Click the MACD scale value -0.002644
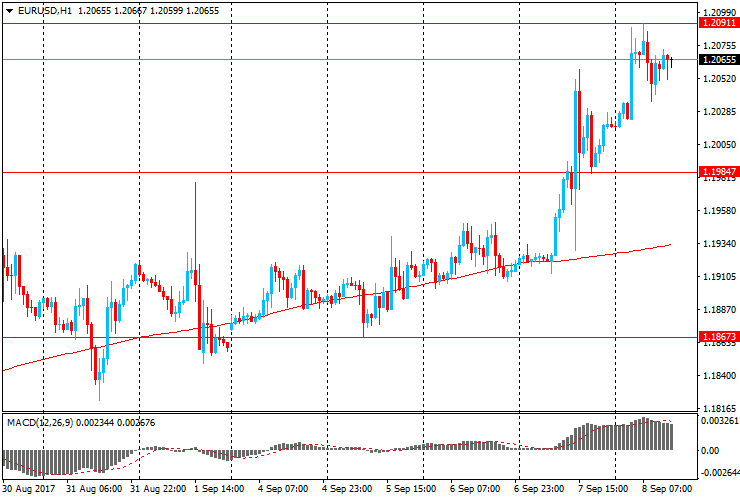 pyautogui.click(x=719, y=473)
